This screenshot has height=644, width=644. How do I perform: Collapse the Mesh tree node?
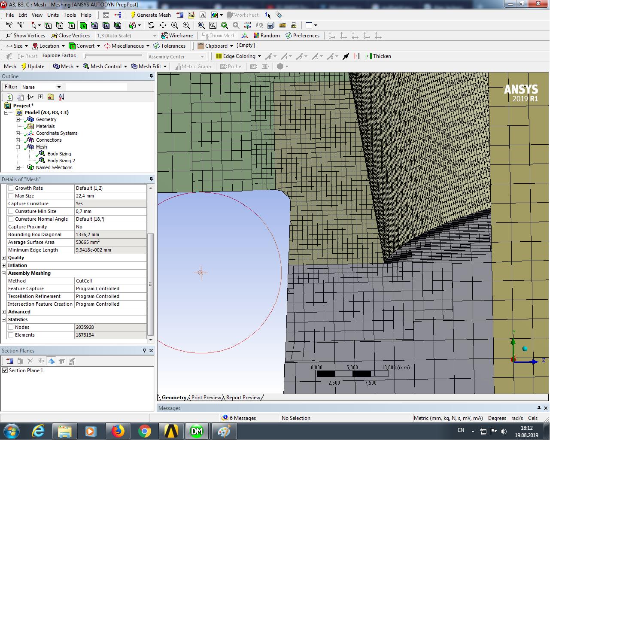point(18,147)
